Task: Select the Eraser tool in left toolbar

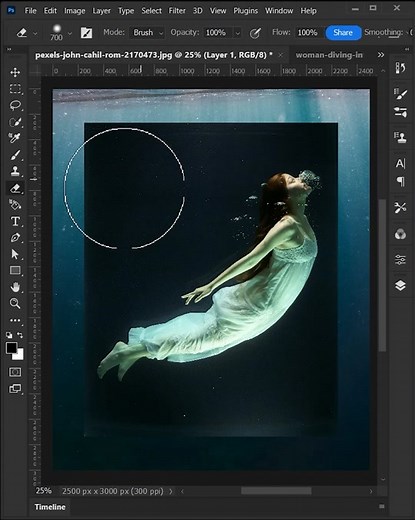Action: click(x=15, y=188)
